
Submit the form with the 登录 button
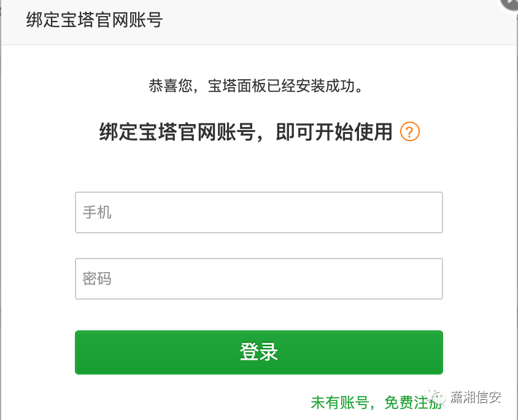(x=258, y=352)
